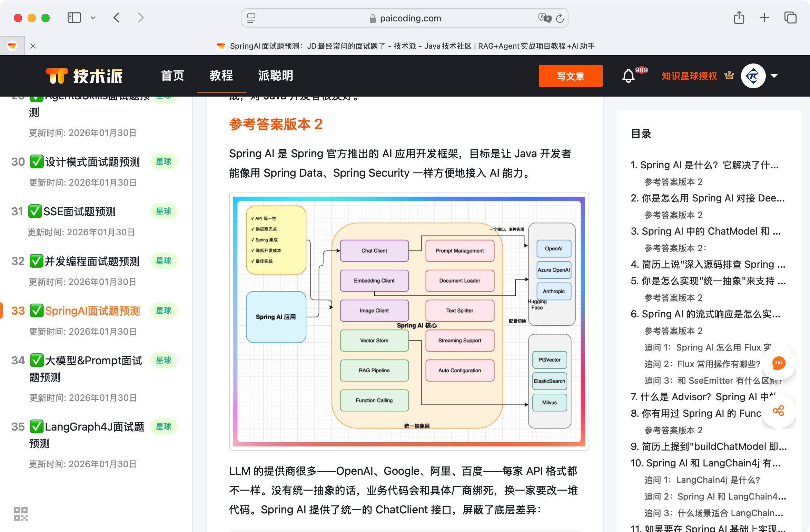The height and width of the screenshot is (532, 810).
Task: Click the green checkmark beside SSE面试题预测
Action: [x=35, y=211]
